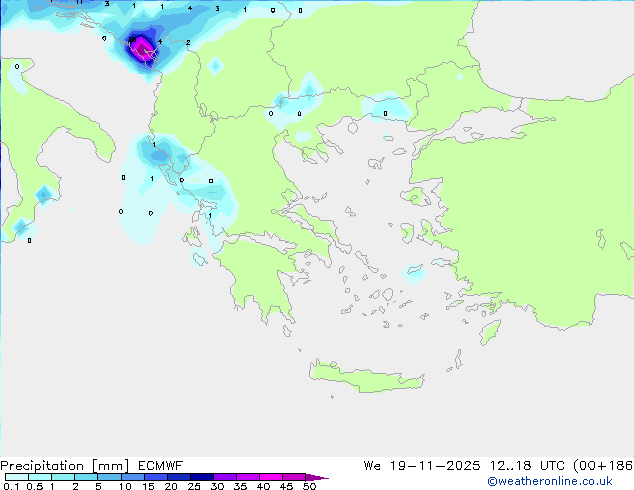Click the legend label '10'

click(x=125, y=486)
